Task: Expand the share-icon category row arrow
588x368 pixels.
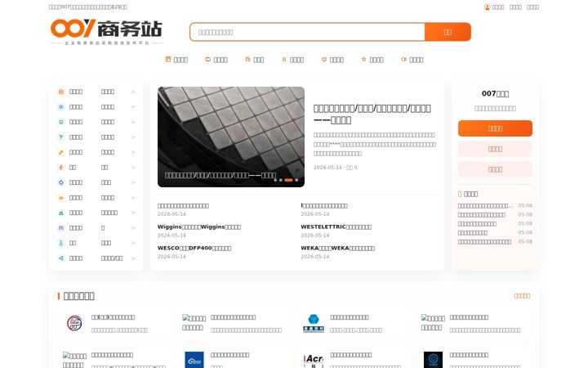Action: [133, 258]
